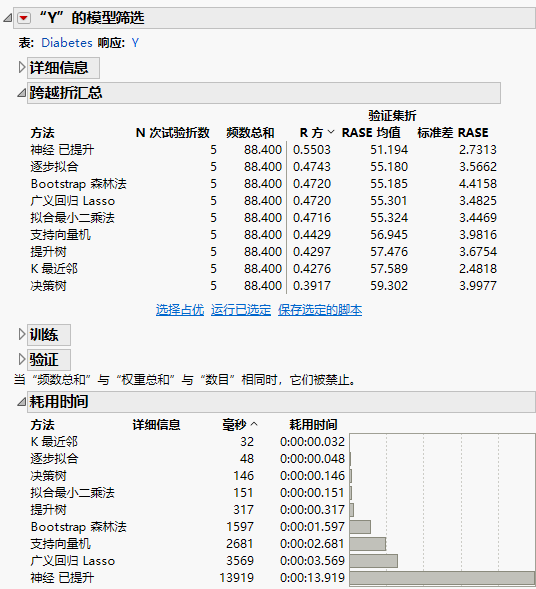
Task: Click standard deviation value 2.7313
Action: click(x=478, y=150)
